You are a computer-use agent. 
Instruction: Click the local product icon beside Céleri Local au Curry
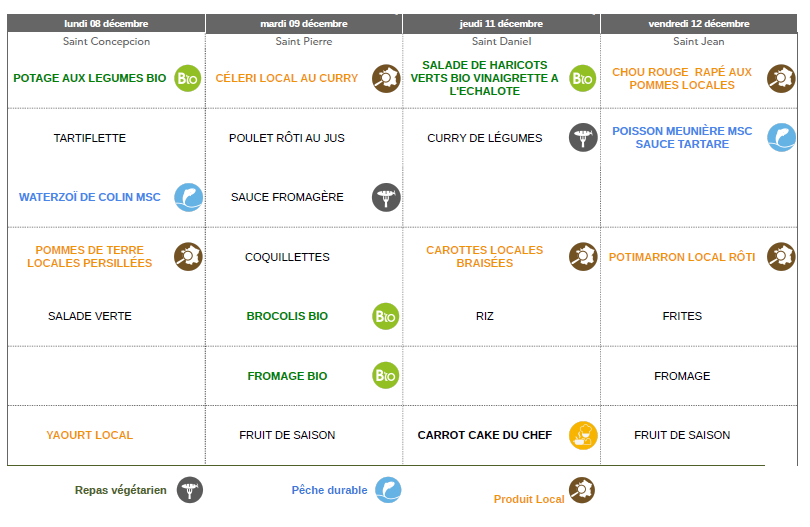coord(386,78)
